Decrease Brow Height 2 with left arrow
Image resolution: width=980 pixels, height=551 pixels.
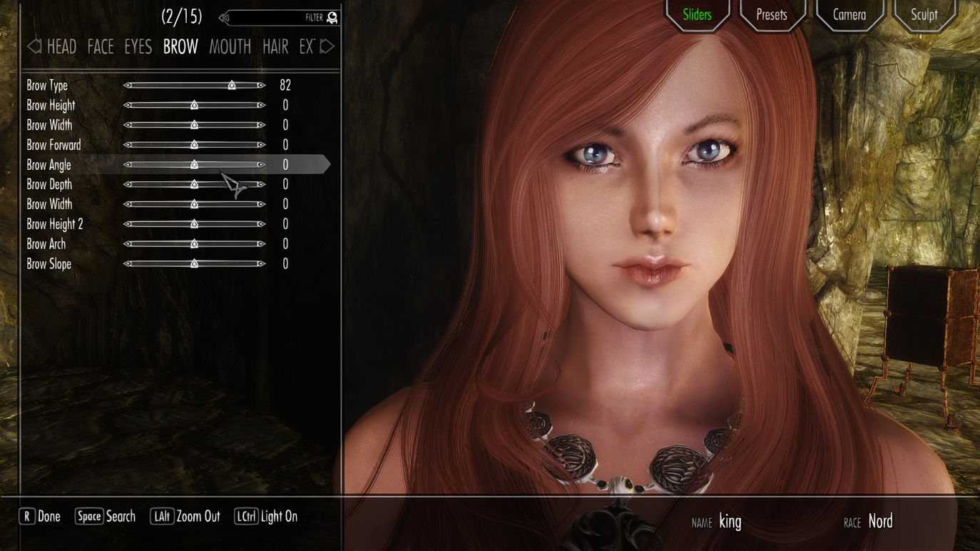click(x=128, y=224)
